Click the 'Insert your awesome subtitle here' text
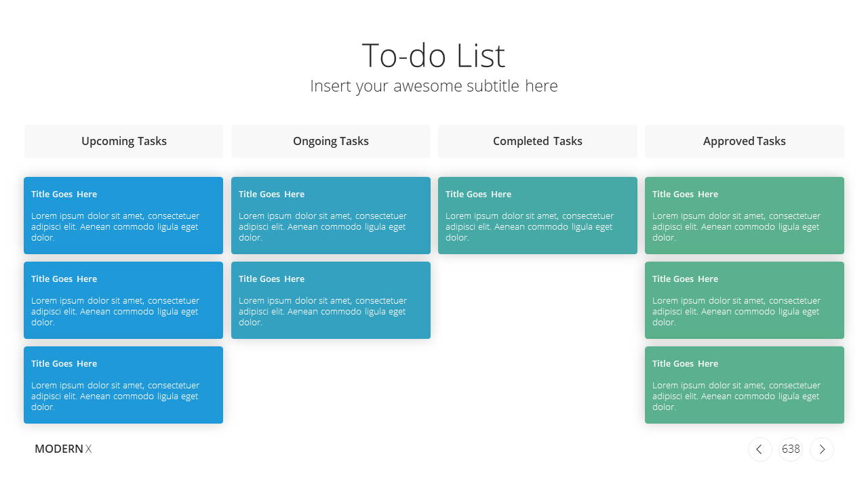868x488 pixels. click(434, 86)
